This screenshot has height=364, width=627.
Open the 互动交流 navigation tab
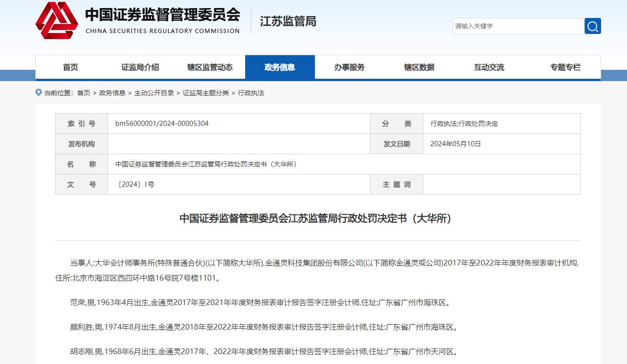[x=489, y=67]
